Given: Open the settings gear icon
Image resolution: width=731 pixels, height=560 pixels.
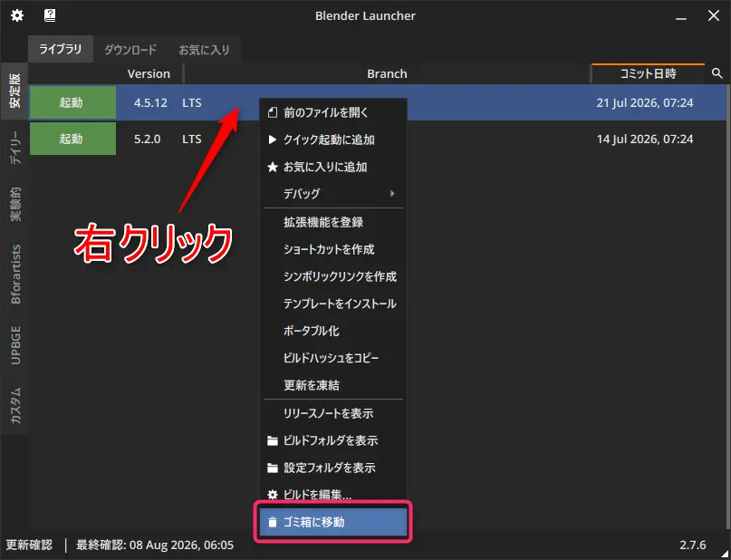Looking at the screenshot, I should 17,15.
